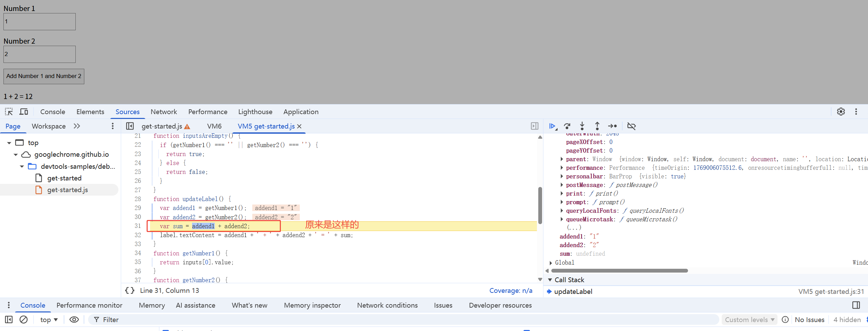Show more navigator tabs chevron
Viewport: 868px width, 331px height.
[77, 126]
